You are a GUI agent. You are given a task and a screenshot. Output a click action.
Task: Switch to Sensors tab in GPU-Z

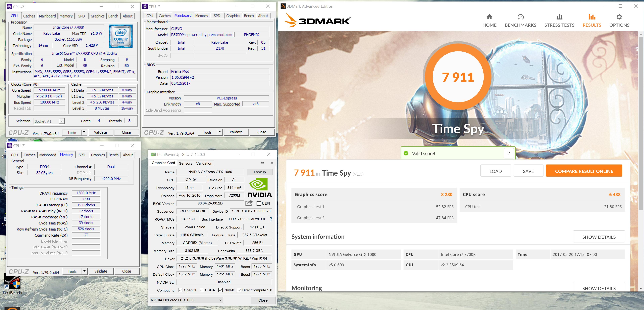pyautogui.click(x=186, y=163)
